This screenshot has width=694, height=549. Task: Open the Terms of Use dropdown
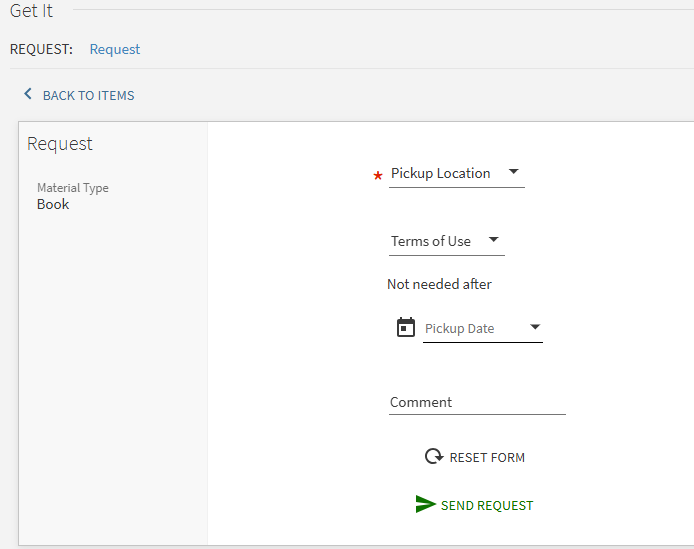coord(431,241)
